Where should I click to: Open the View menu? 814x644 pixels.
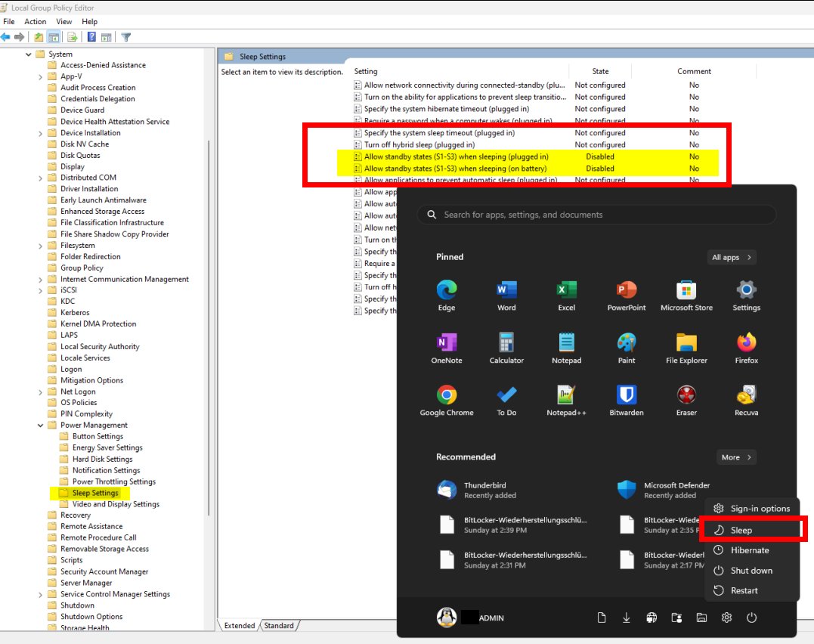[x=63, y=21]
